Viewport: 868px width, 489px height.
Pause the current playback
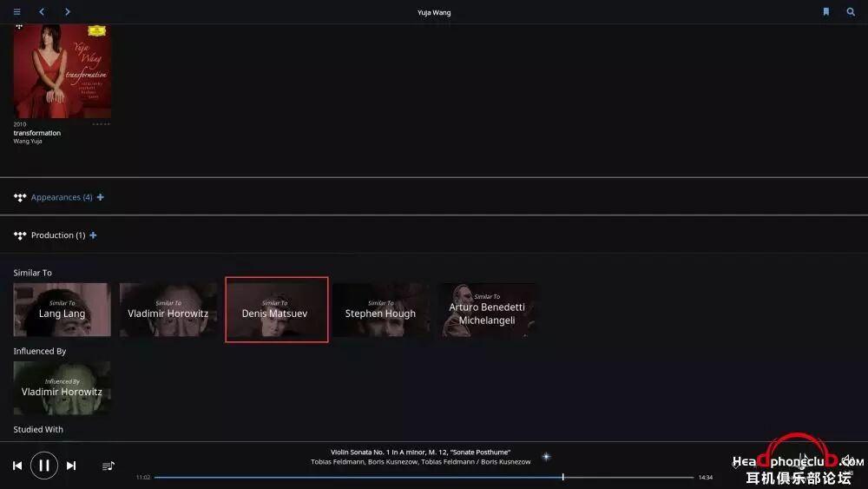[x=44, y=466]
